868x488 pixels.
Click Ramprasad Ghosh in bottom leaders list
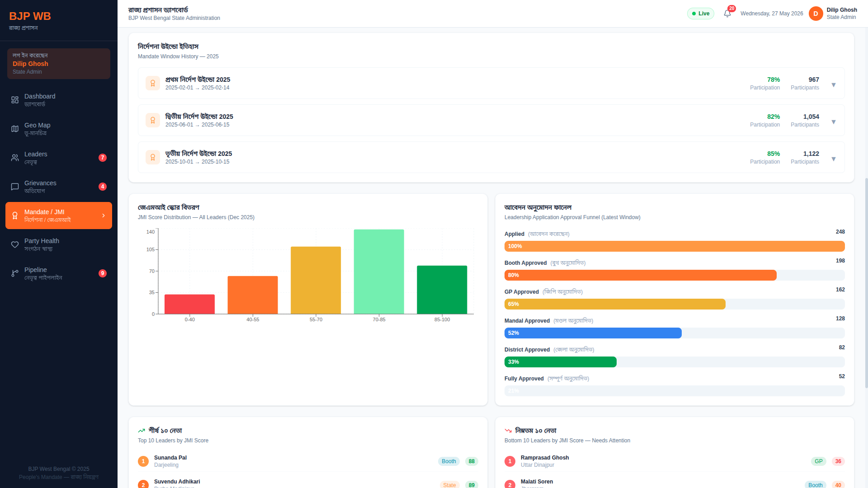pyautogui.click(x=545, y=458)
